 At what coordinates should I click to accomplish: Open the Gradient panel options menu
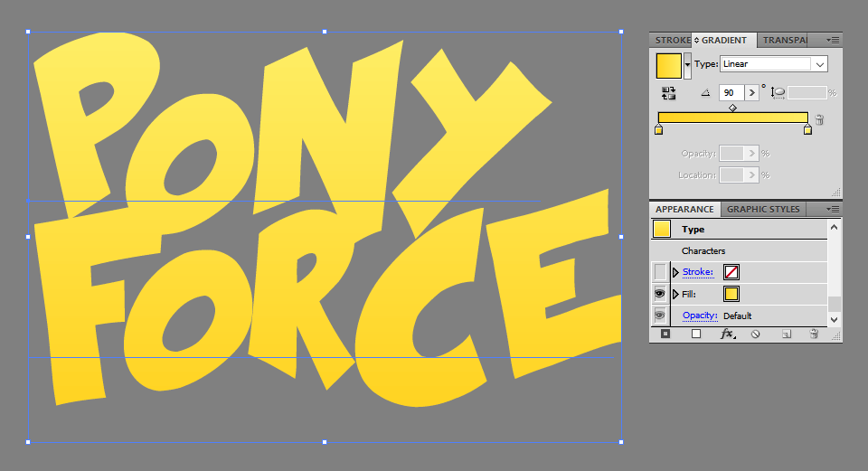pyautogui.click(x=834, y=40)
